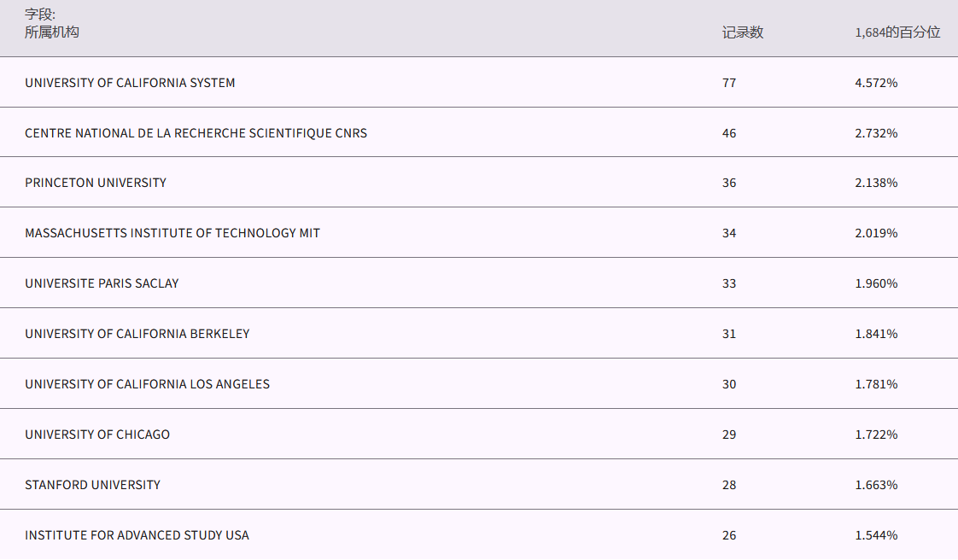Click the 4.572% percentage value
Viewport: 958px width, 560px height.
(x=876, y=83)
